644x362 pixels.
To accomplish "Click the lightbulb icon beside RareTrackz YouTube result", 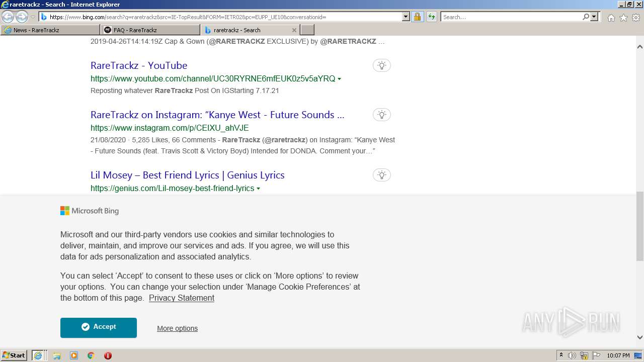I will pos(382,65).
